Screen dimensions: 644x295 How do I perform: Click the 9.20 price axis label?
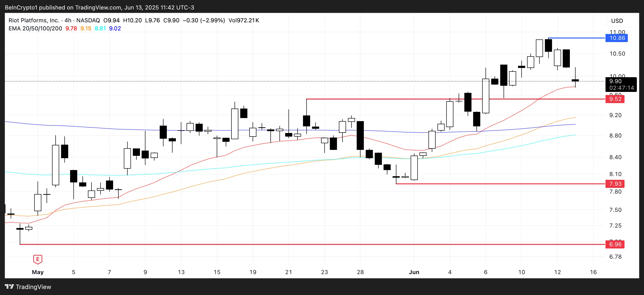(615, 115)
